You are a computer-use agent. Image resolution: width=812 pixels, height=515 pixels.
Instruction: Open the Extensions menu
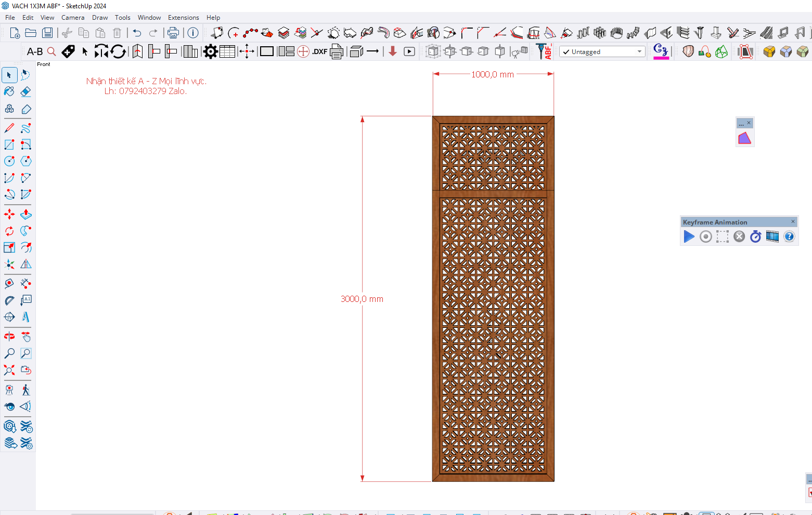pos(183,18)
